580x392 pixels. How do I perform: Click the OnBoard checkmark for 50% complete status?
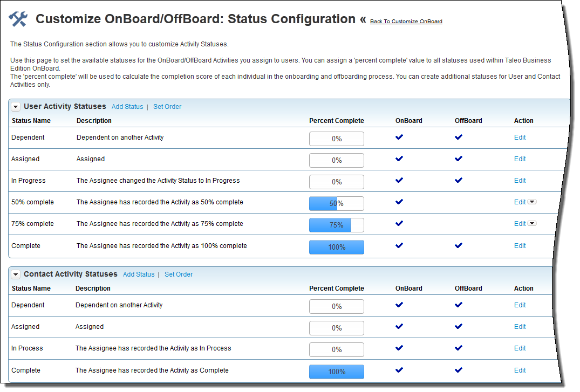(x=399, y=202)
